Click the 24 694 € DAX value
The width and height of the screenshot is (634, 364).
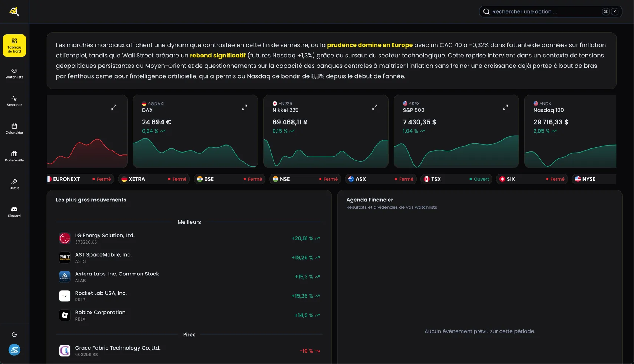click(x=156, y=122)
